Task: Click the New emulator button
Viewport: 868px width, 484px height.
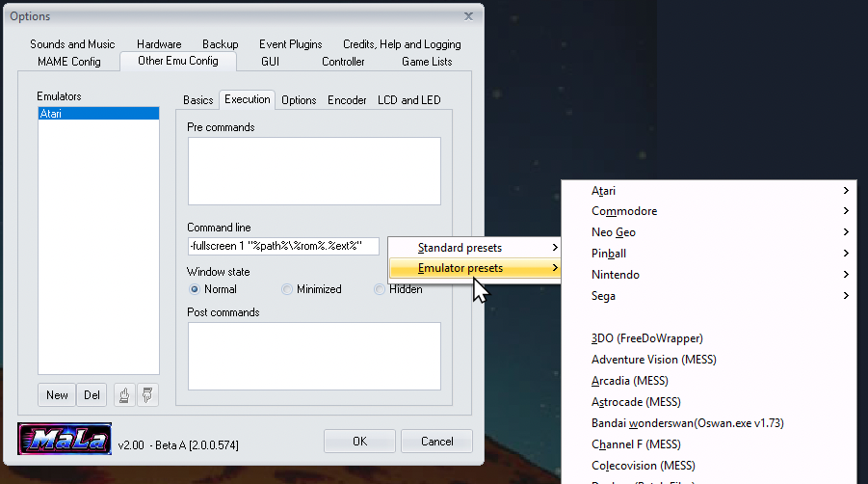Action: 57,395
